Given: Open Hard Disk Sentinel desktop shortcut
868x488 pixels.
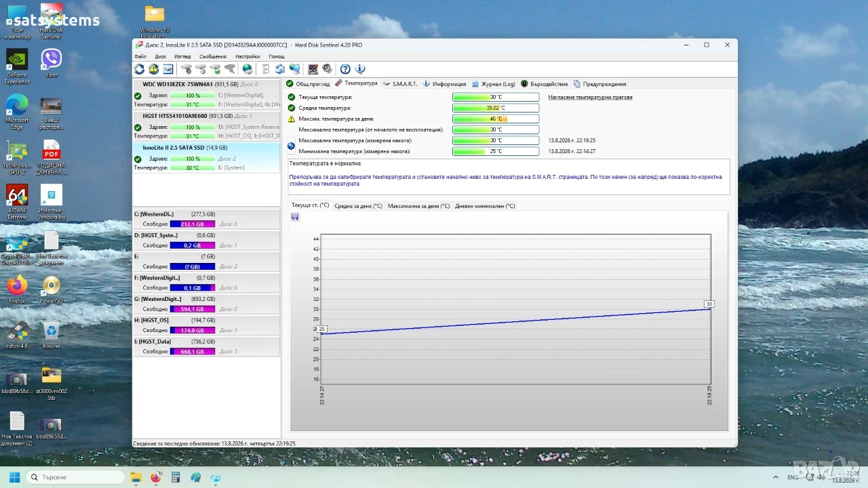Looking at the screenshot, I should [52, 22].
